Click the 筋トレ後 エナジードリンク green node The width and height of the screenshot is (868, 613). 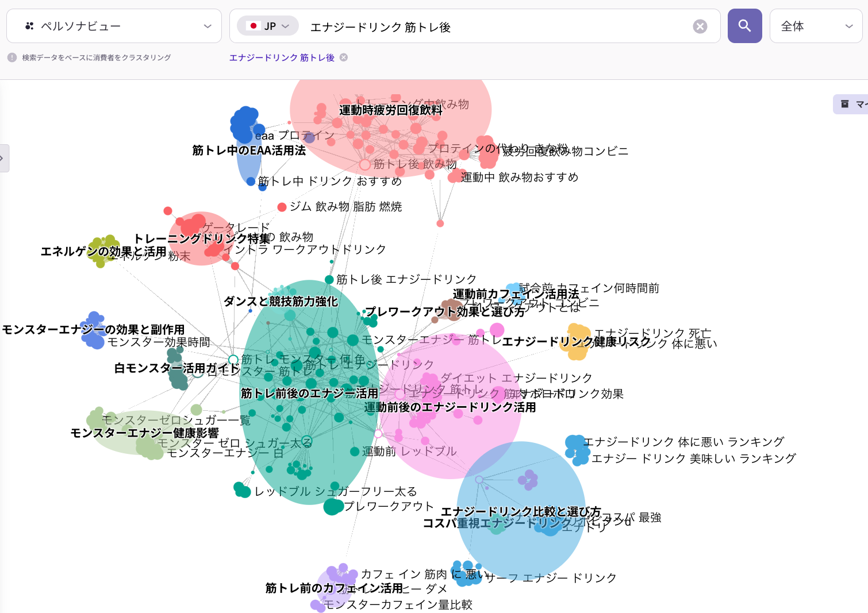329,279
